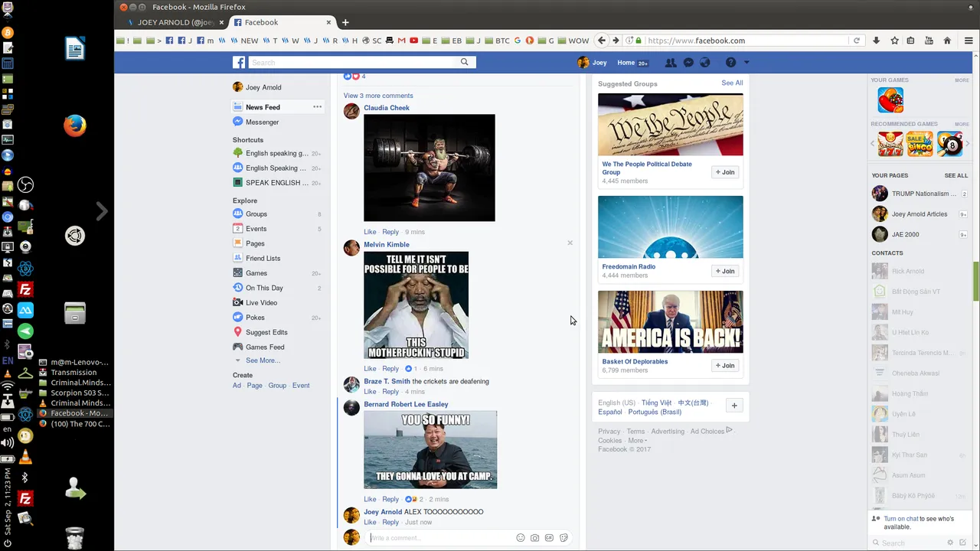Click the YouTube bookmark in the bookmarks toolbar
This screenshot has height=551, width=980.
[414, 41]
